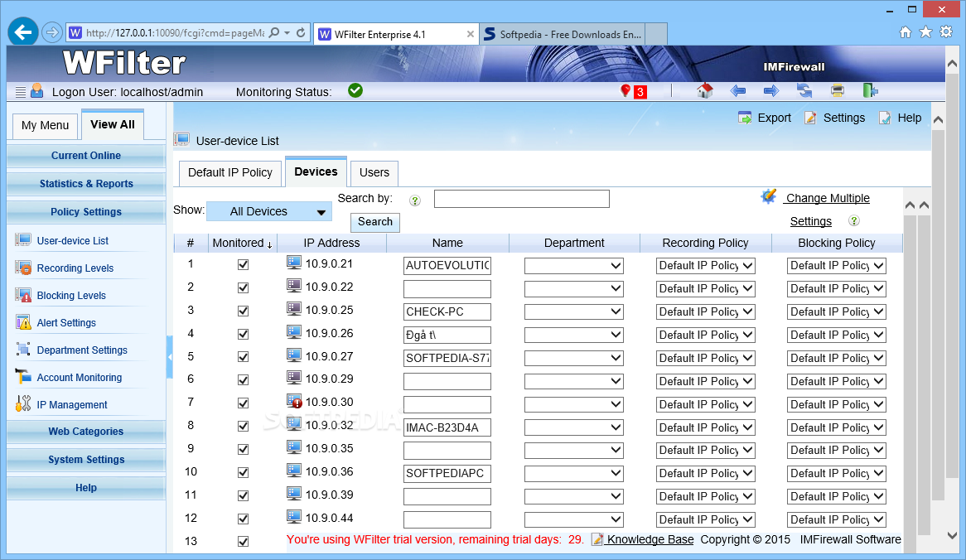Click the Blocking Levels sidebar icon

coord(23,295)
